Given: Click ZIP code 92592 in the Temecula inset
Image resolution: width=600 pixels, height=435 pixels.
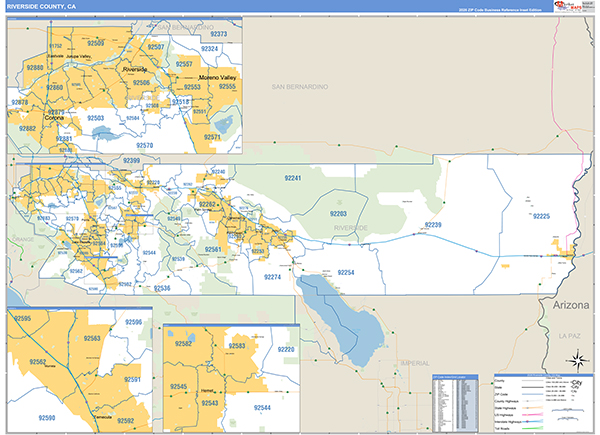Looking at the screenshot, I should click(x=126, y=421).
